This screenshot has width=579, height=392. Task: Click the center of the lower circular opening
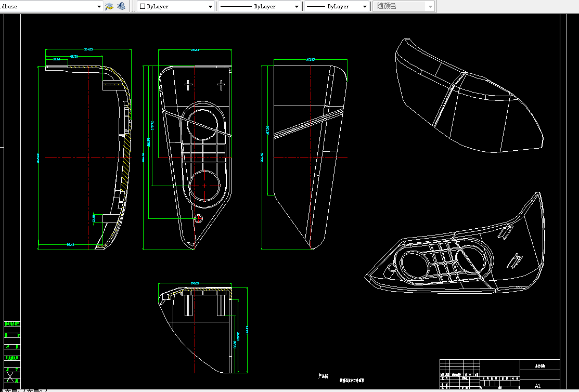[204, 186]
